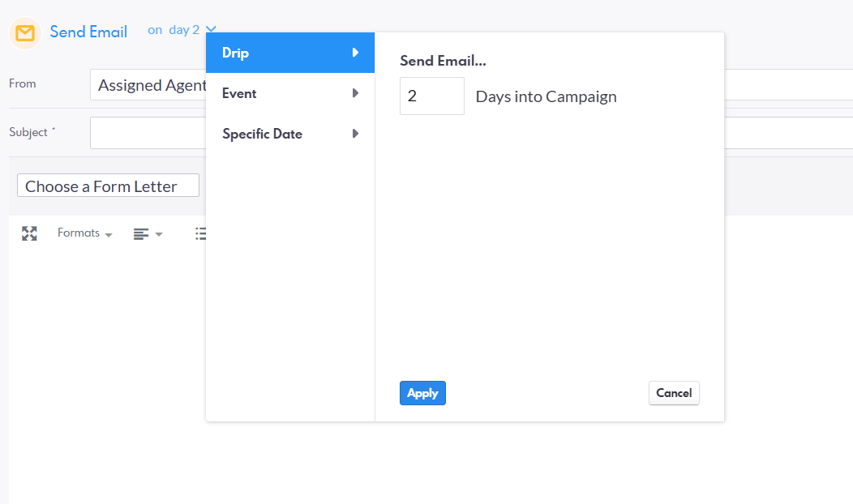The width and height of the screenshot is (853, 504).
Task: Click the yellow envelope email icon
Action: point(25,33)
